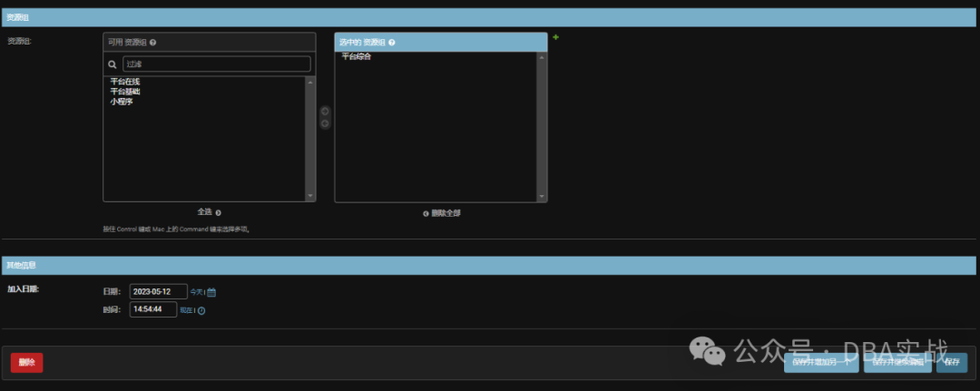
Task: Click the 今天 today link
Action: click(196, 292)
